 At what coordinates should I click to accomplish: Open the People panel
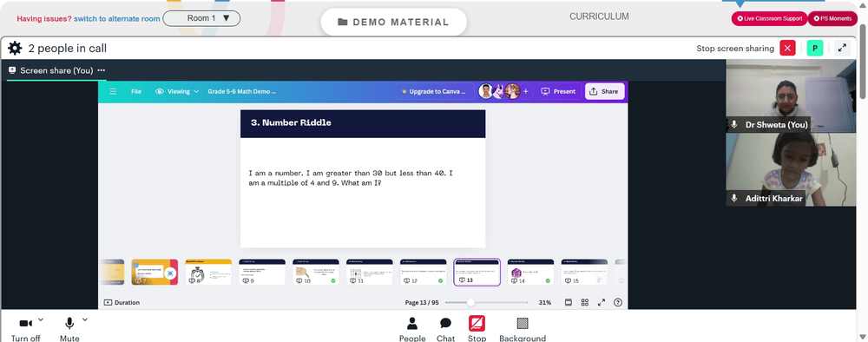[411, 329]
